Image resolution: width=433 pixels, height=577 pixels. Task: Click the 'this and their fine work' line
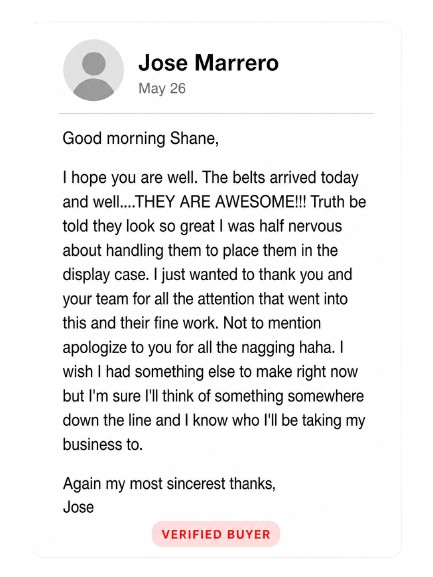[x=192, y=323]
